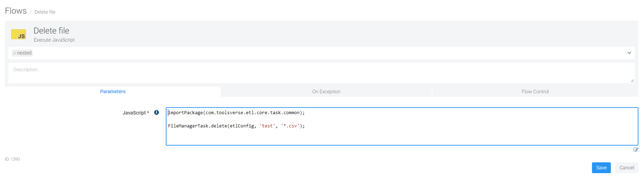
Task: Click the Delete file breadcrumb item
Action: pyautogui.click(x=45, y=12)
